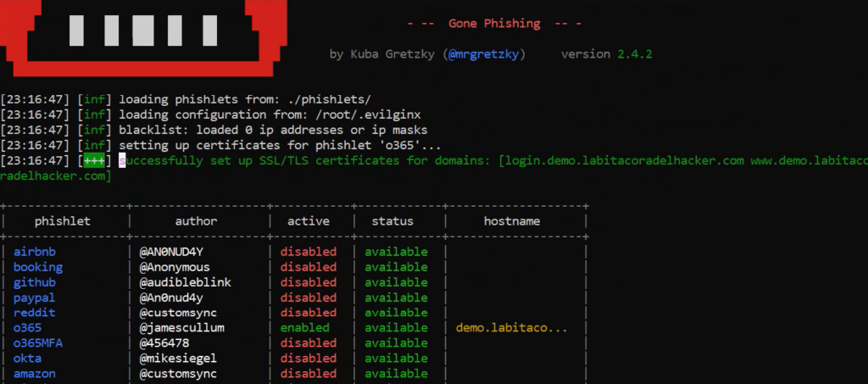The image size is (868, 384).
Task: Select the o365MFA phishlet name
Action: coord(37,343)
